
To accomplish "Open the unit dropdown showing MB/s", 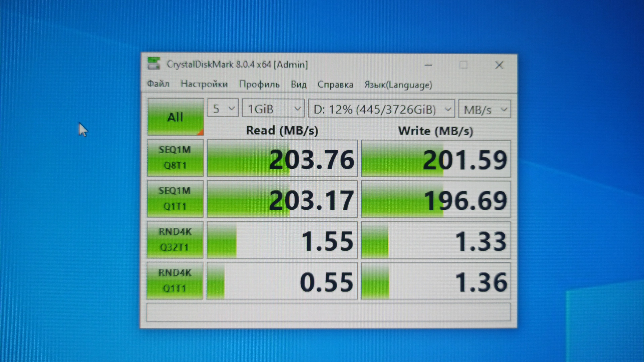I will 484,109.
